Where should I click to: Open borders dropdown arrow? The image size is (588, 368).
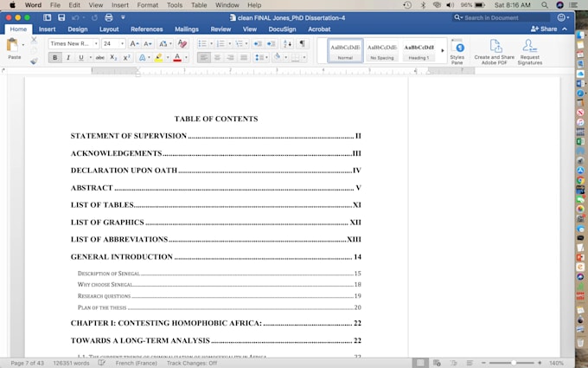coord(304,57)
